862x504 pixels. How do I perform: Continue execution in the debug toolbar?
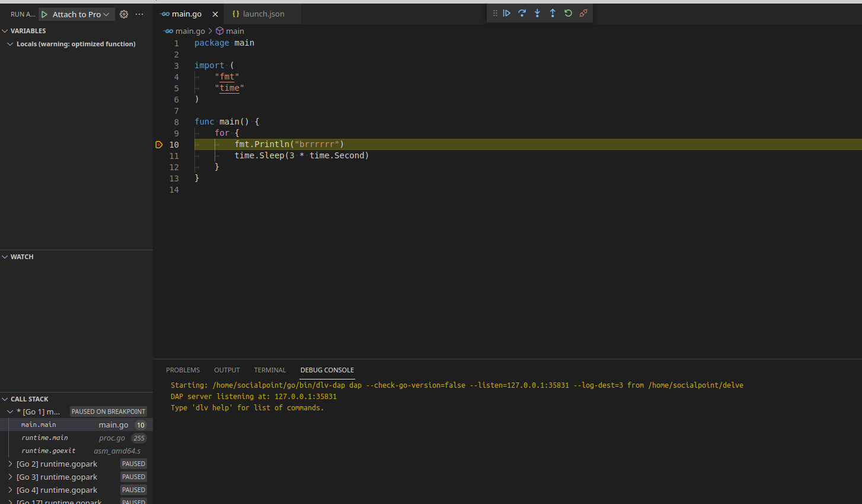coord(507,13)
